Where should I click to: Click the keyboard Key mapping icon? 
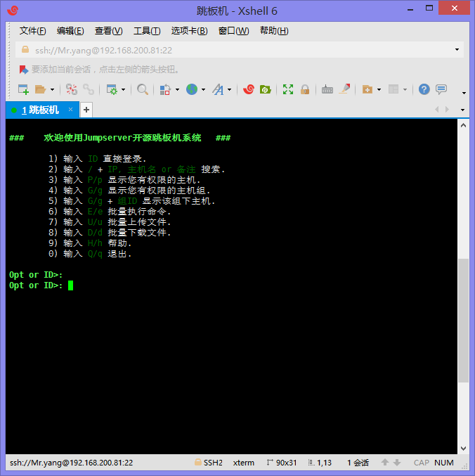coord(327,89)
